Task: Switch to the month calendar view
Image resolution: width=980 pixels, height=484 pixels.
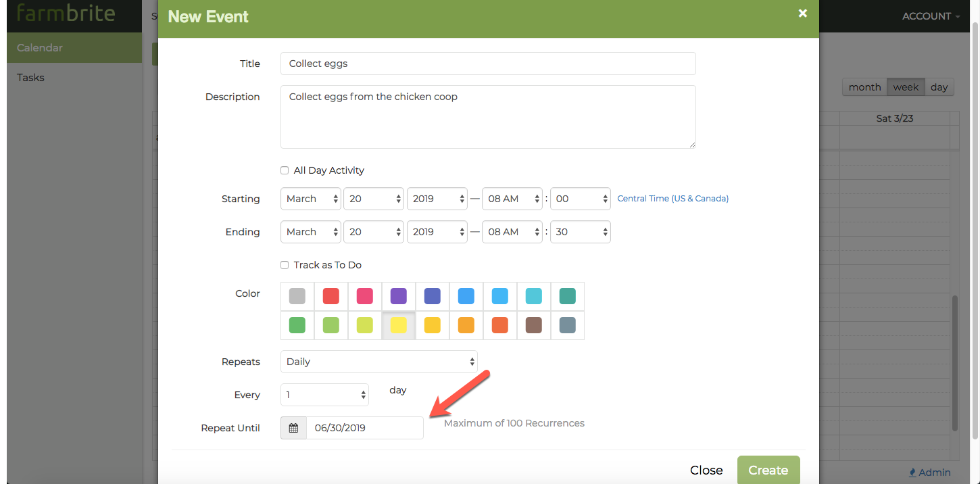Action: 864,87
